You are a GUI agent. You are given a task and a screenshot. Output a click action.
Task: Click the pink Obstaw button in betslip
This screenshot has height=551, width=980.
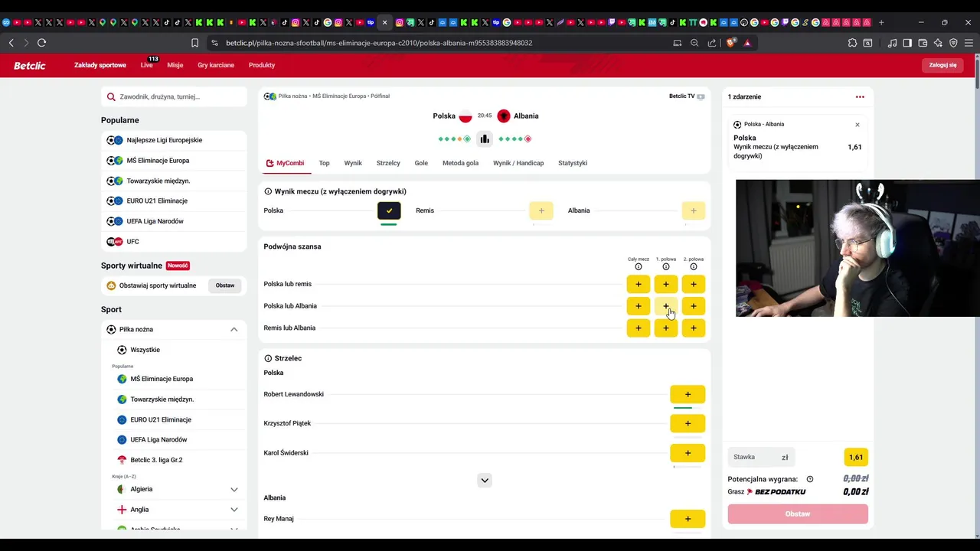[798, 514]
